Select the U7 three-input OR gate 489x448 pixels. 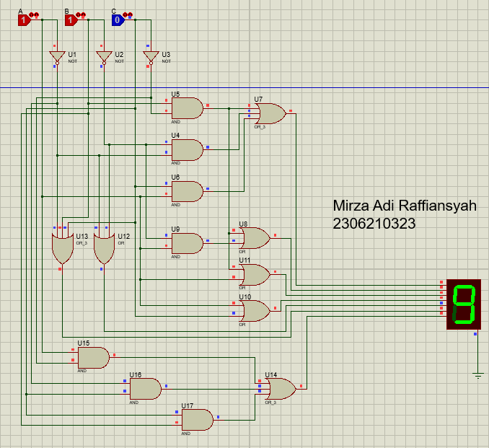point(270,113)
